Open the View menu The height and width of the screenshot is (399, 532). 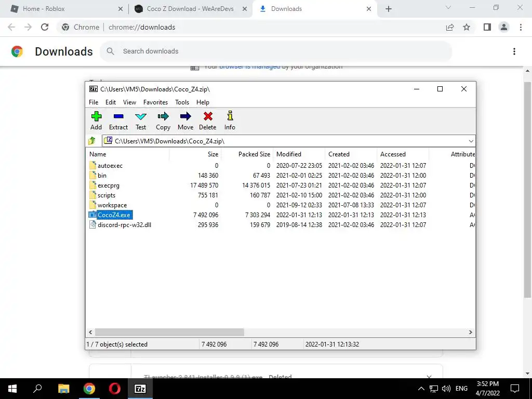[x=129, y=102]
